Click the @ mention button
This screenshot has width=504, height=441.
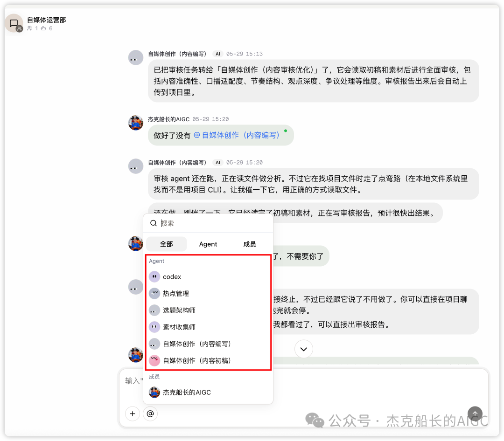coord(150,413)
